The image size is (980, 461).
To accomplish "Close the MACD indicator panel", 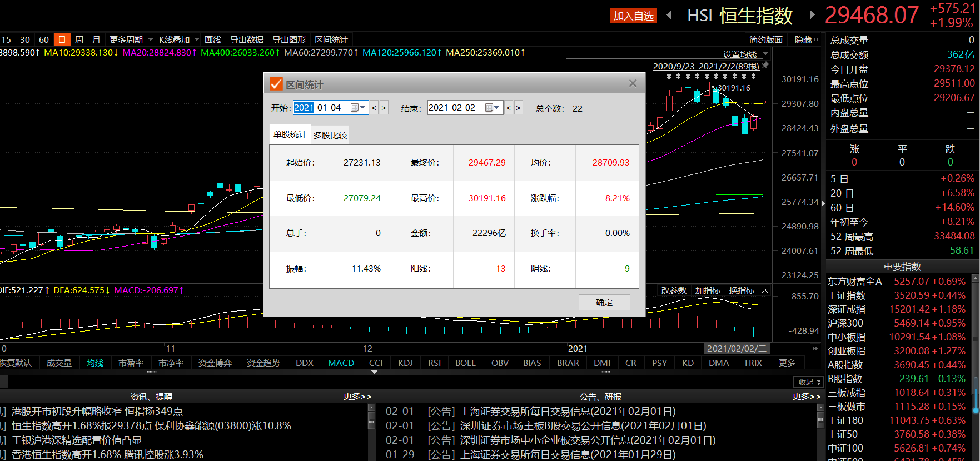I will coord(765,290).
